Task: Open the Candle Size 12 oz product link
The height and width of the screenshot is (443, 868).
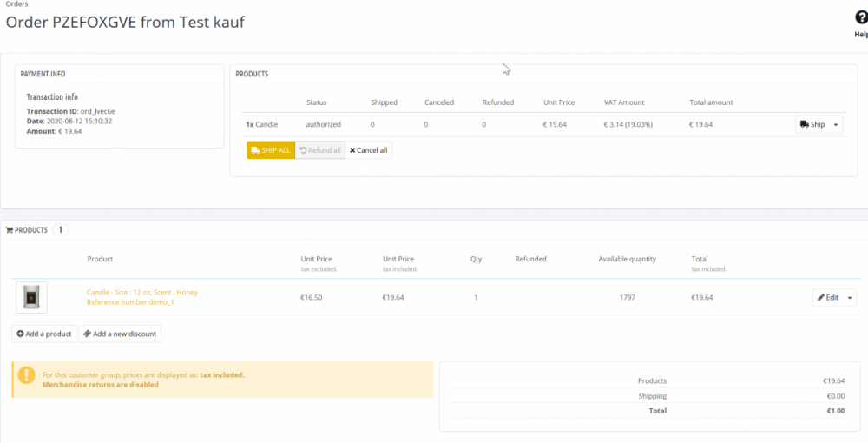Action: pyautogui.click(x=142, y=293)
